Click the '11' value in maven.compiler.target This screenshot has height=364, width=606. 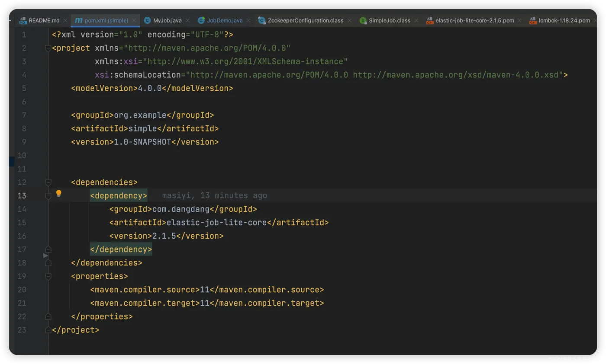coord(205,303)
